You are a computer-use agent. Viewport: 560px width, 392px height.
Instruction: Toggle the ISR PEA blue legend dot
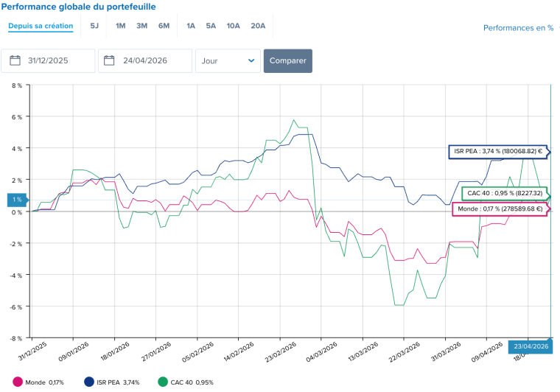[x=90, y=382]
